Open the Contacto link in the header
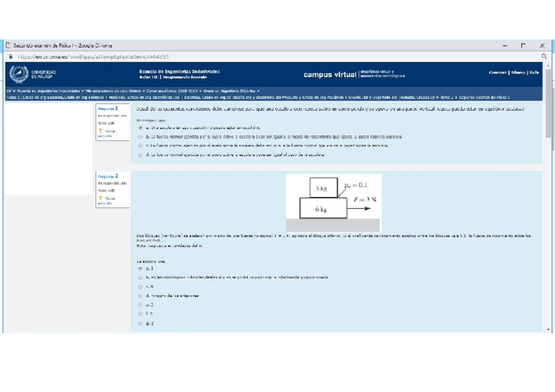The image size is (555, 392). (497, 73)
